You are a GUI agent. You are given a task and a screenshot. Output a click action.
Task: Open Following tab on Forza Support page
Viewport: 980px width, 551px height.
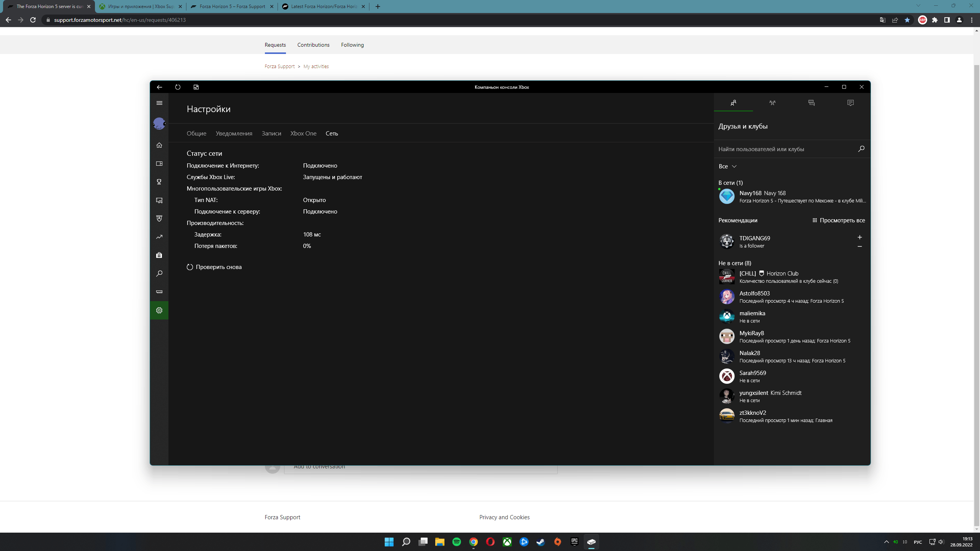[352, 45]
